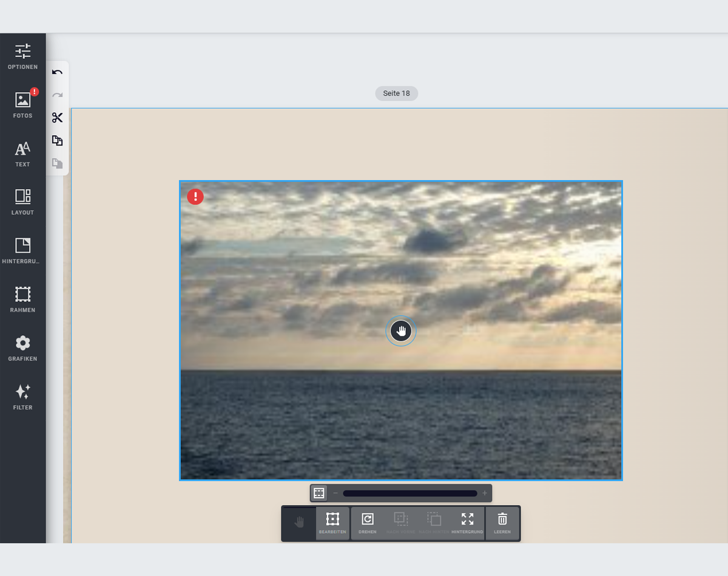
Task: Bring photo forward with Nach Vorne
Action: click(401, 523)
